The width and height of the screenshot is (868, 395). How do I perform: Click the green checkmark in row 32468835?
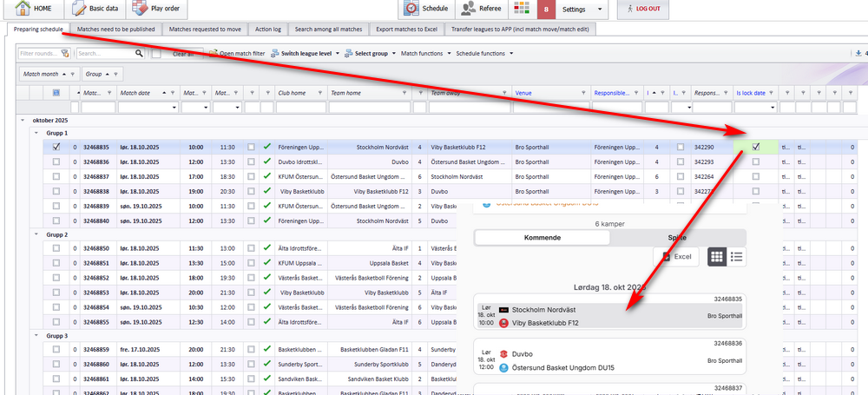(267, 148)
